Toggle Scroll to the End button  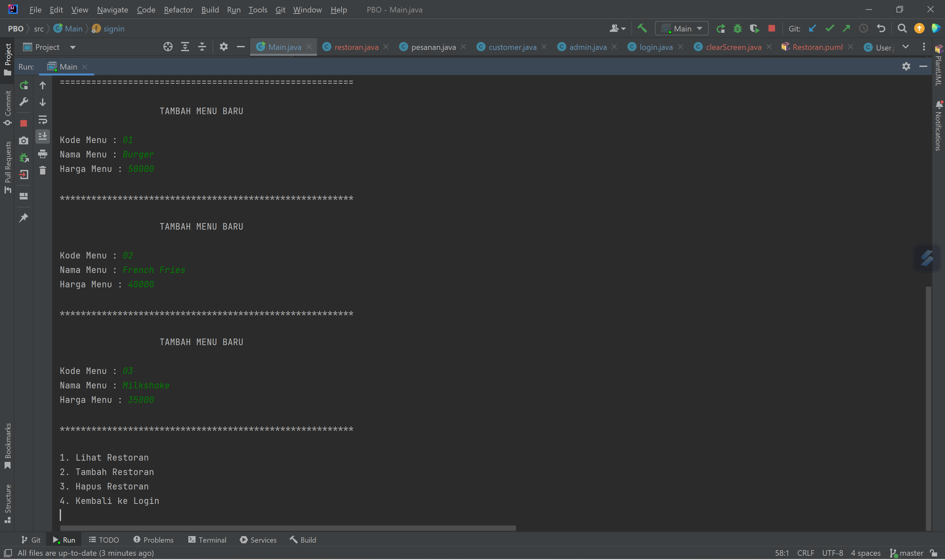pyautogui.click(x=43, y=136)
